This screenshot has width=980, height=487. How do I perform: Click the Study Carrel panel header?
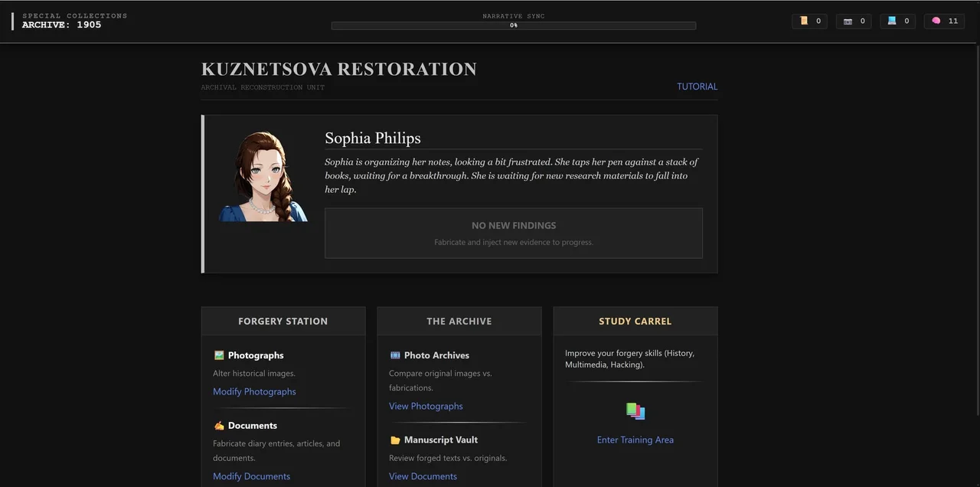tap(635, 321)
